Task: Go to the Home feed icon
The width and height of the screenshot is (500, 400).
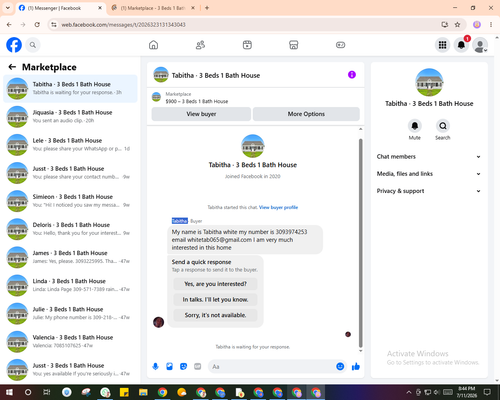Action: [153, 45]
